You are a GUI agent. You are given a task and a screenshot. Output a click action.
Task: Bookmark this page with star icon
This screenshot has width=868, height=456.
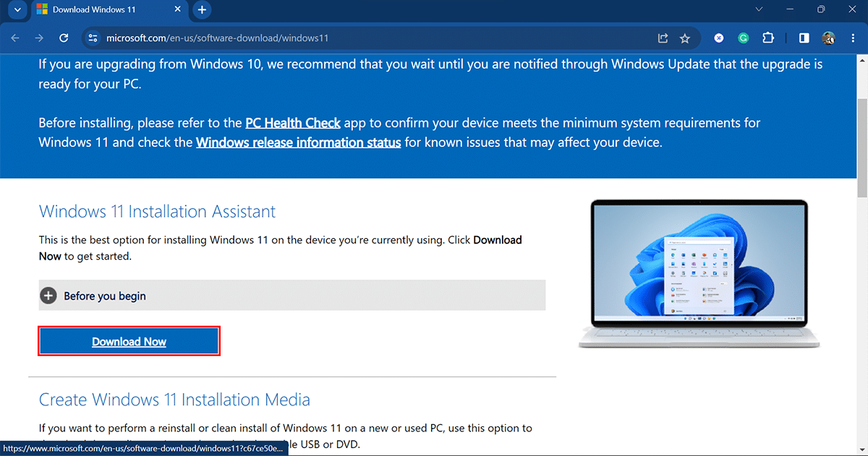(685, 38)
